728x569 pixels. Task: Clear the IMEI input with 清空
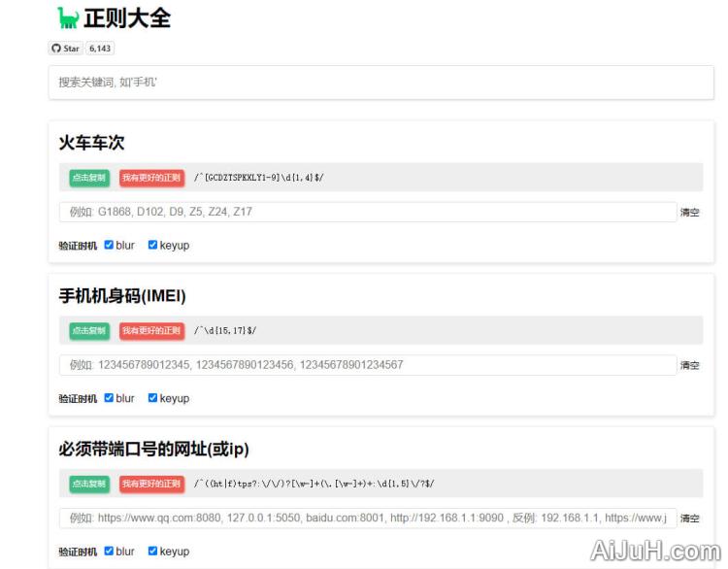689,365
